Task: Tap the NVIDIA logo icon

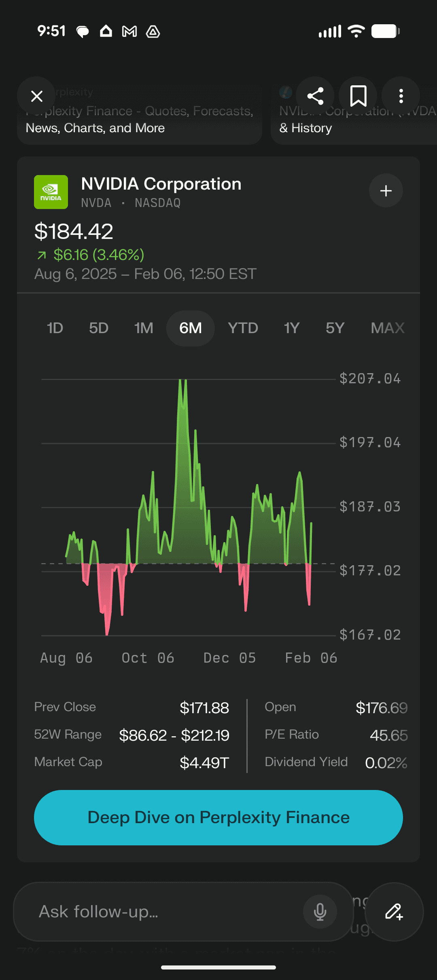Action: click(51, 192)
